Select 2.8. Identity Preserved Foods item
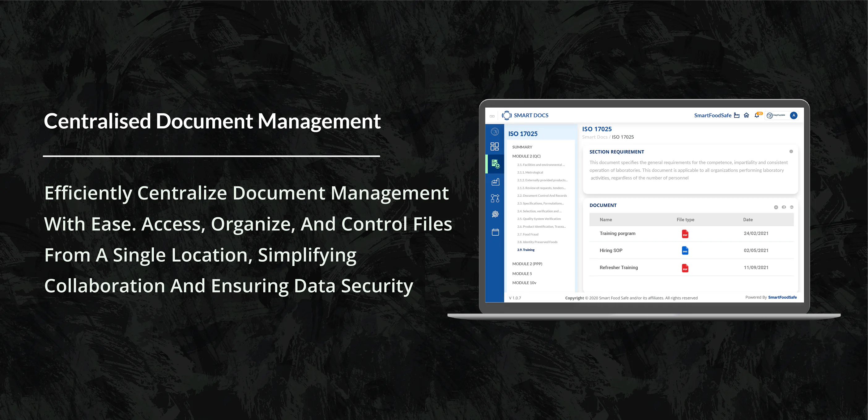Screen dimensions: 868x420 tap(537, 242)
